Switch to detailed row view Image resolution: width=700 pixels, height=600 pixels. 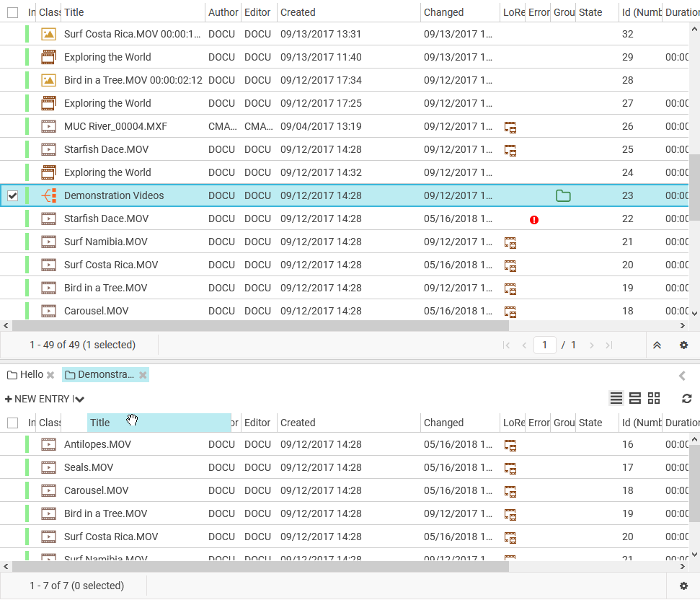point(635,398)
